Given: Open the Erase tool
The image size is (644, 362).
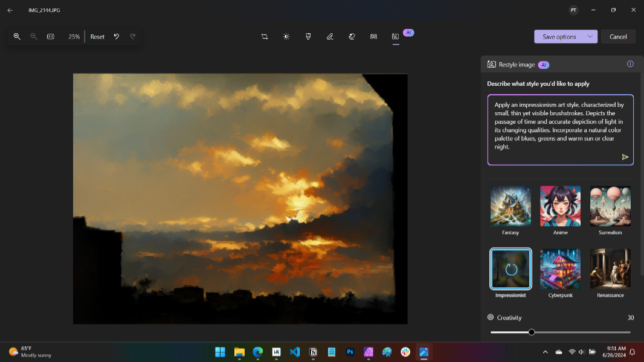Looking at the screenshot, I should [352, 37].
